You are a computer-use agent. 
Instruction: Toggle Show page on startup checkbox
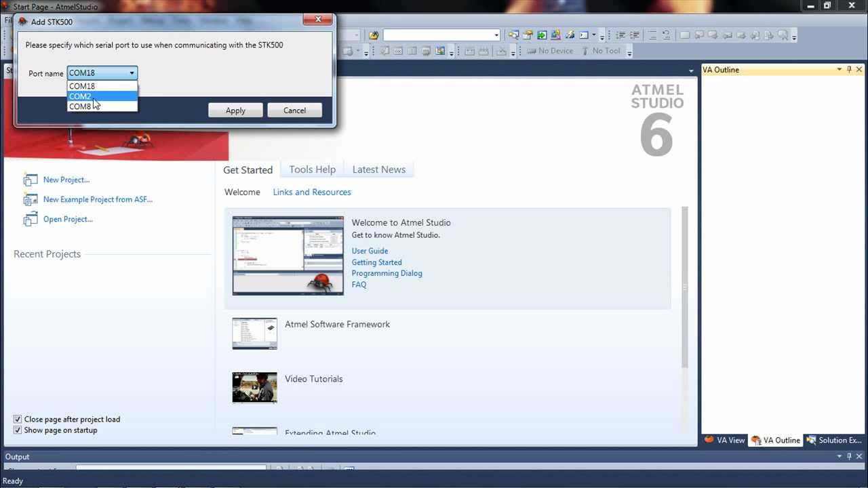(18, 430)
